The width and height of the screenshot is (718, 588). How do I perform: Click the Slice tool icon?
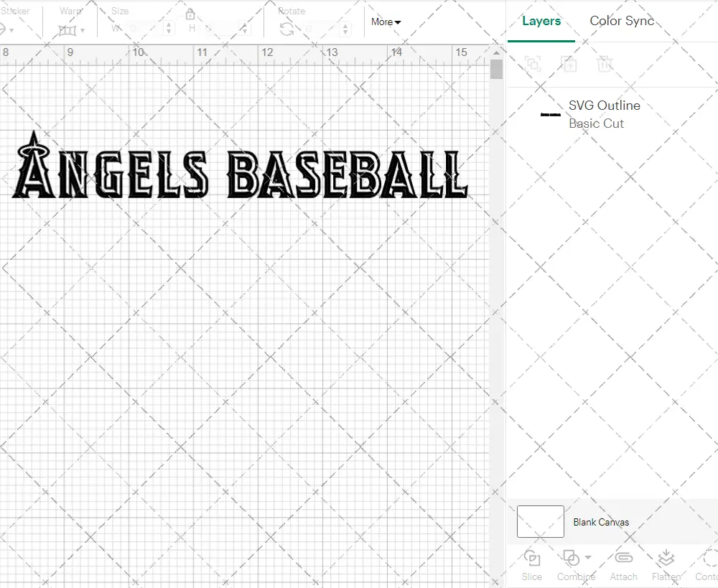[532, 559]
